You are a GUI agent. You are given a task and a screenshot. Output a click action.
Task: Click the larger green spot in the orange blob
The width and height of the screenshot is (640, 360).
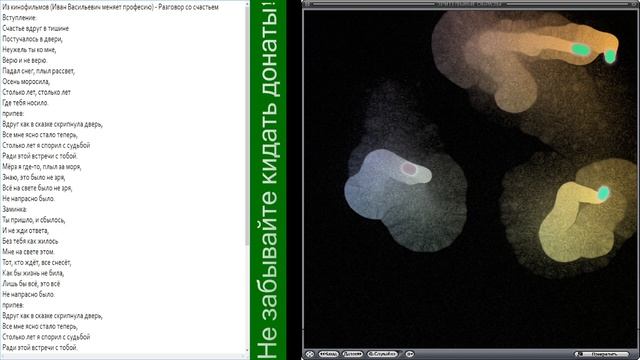click(x=580, y=49)
